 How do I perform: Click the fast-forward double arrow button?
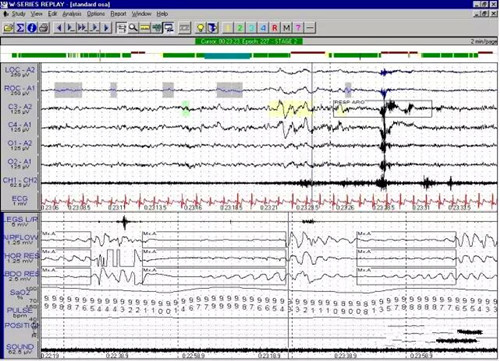[82, 28]
